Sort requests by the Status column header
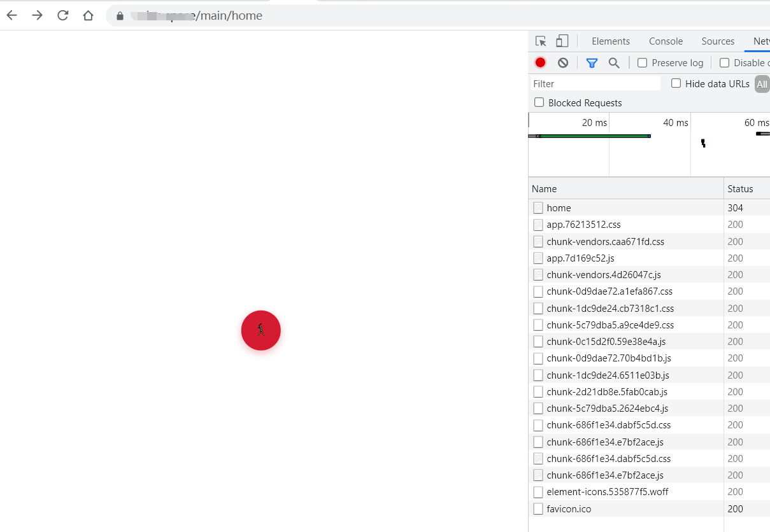 point(747,188)
